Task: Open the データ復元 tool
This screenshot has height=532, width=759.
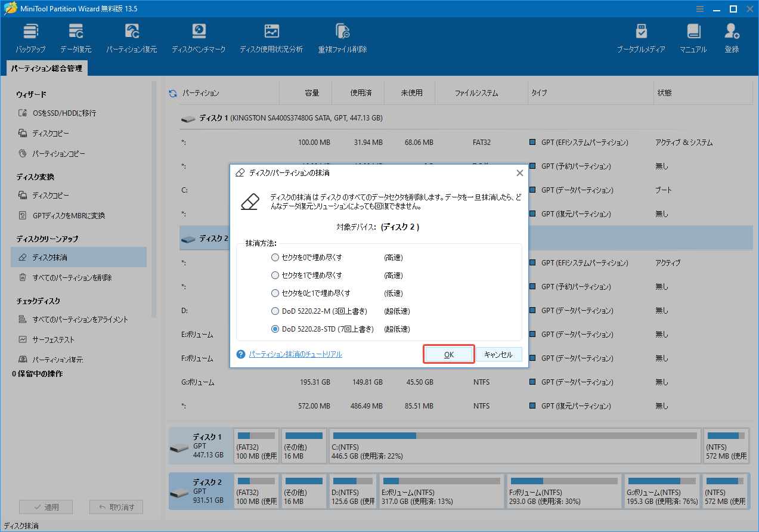Action: coord(76,38)
